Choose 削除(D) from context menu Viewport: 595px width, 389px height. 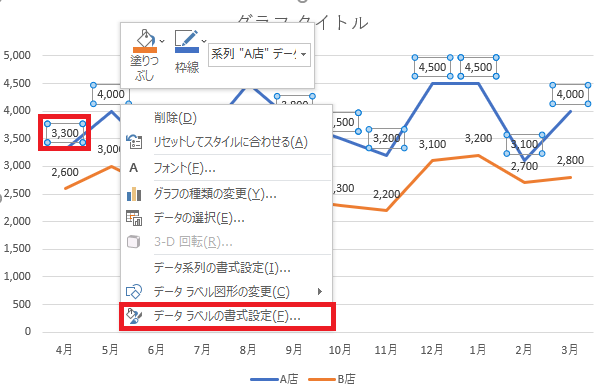click(175, 118)
